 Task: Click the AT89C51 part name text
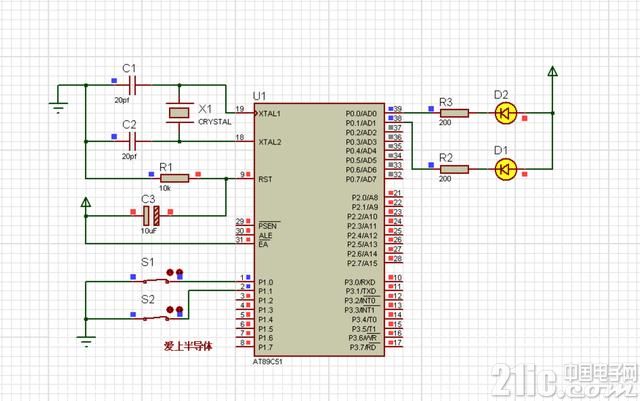coord(267,362)
